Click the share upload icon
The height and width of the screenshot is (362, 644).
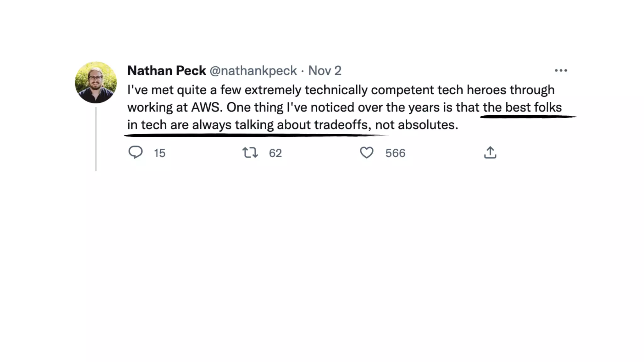(490, 153)
